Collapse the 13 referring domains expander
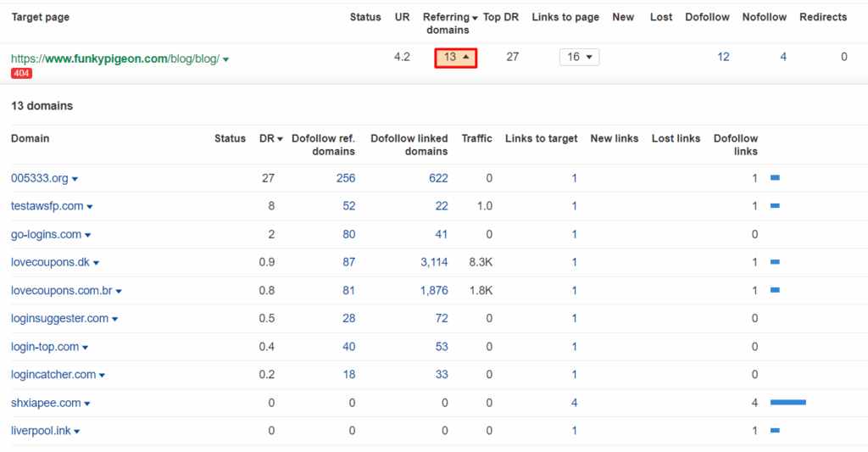 [x=455, y=58]
